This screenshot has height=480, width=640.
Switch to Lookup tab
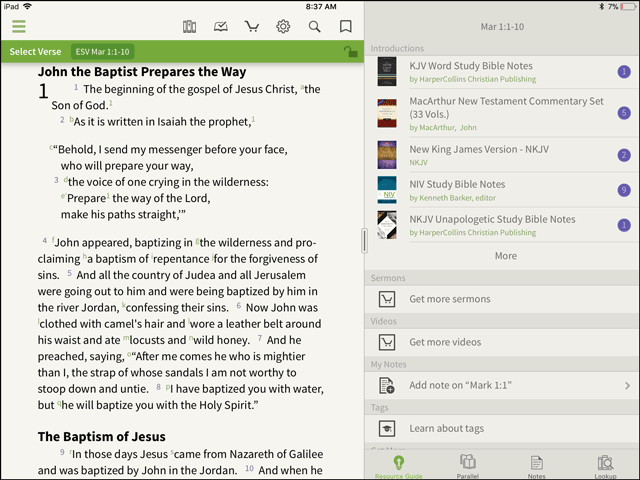point(605,467)
